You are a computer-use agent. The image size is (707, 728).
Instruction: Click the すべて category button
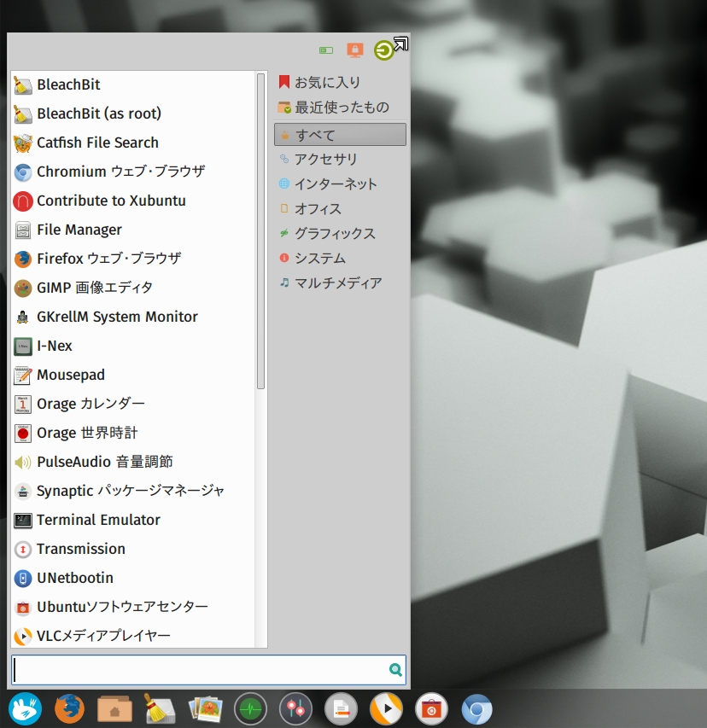point(340,135)
